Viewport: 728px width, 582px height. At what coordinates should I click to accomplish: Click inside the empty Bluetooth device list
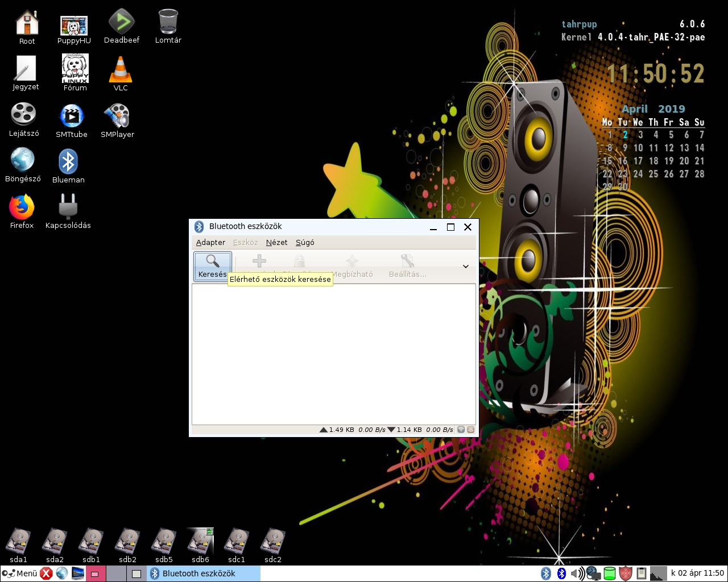pyautogui.click(x=334, y=354)
